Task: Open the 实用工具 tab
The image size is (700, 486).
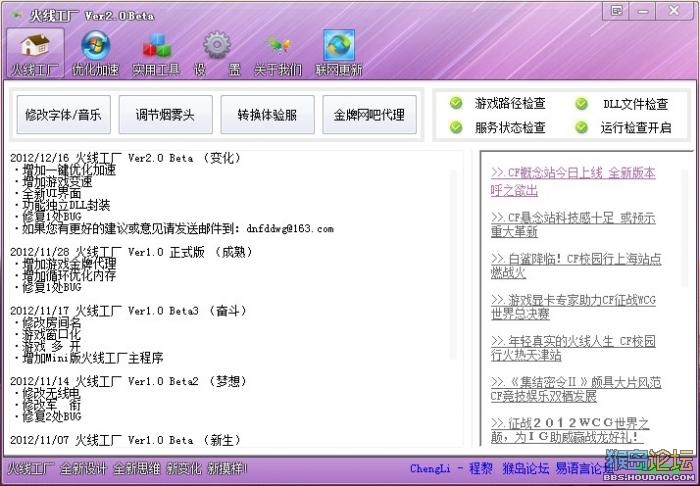Action: 156,54
